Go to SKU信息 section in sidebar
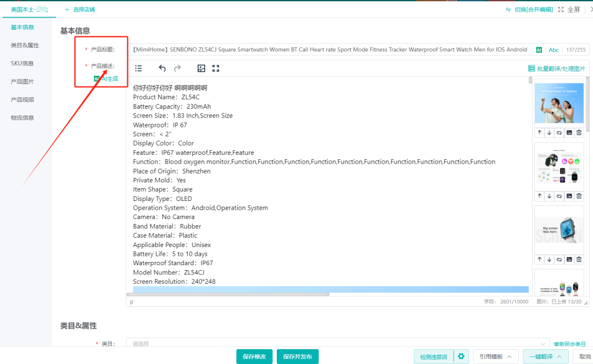Image resolution: width=593 pixels, height=364 pixels. click(x=22, y=63)
